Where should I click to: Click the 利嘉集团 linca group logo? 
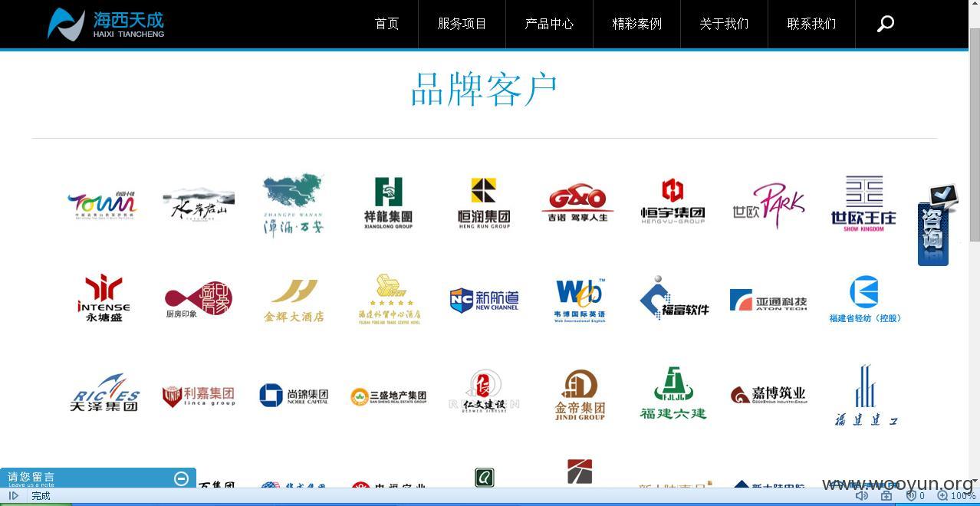pos(199,396)
